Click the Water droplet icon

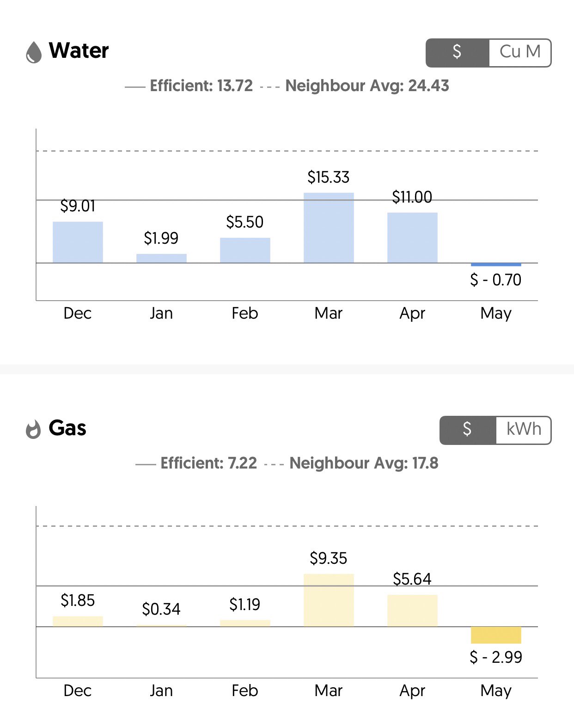[34, 52]
